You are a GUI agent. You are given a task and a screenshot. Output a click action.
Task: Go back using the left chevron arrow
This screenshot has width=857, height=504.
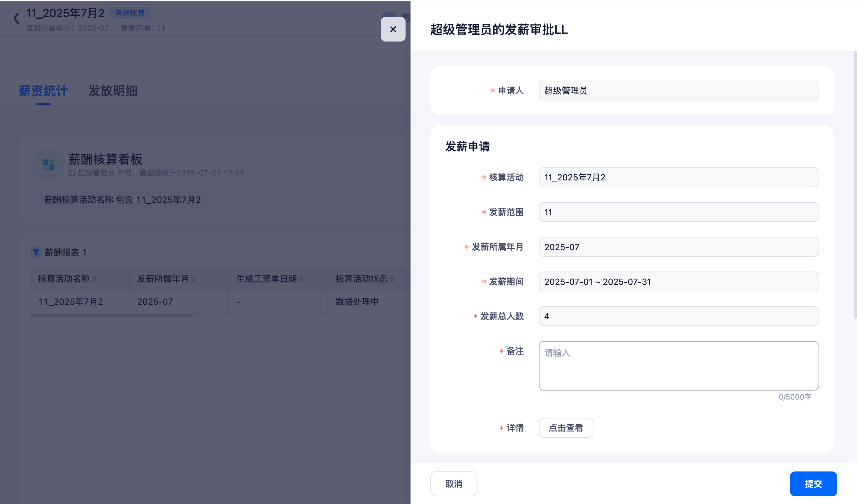pos(16,18)
